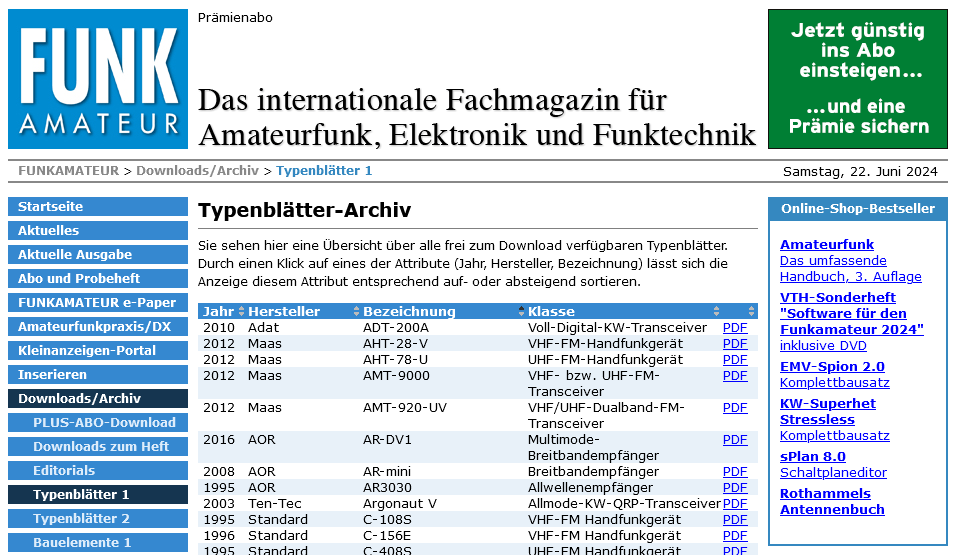
Task: Click the AR-DV1 designation cell
Action: point(387,440)
